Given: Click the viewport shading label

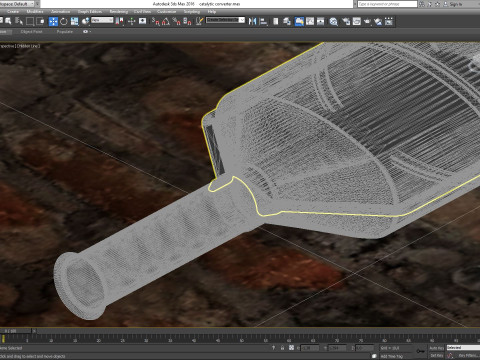Looking at the screenshot, I should pos(28,46).
